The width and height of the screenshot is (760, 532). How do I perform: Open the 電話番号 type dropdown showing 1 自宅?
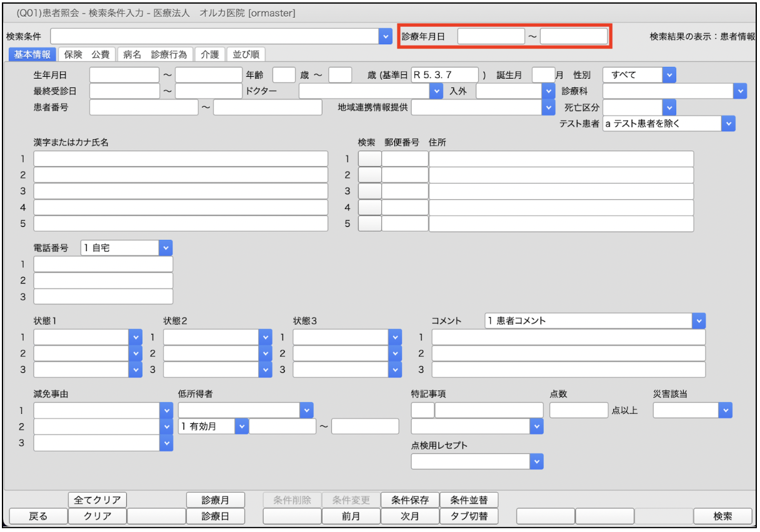165,248
